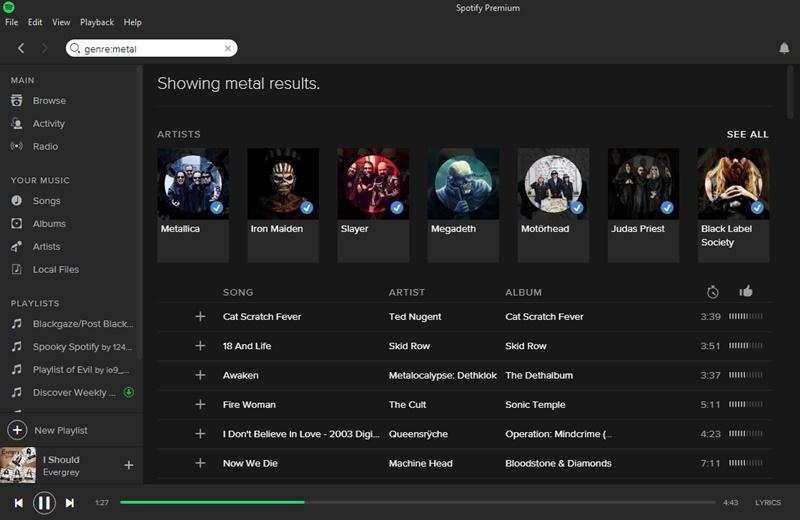
Task: Open the File menu
Action: (x=11, y=22)
